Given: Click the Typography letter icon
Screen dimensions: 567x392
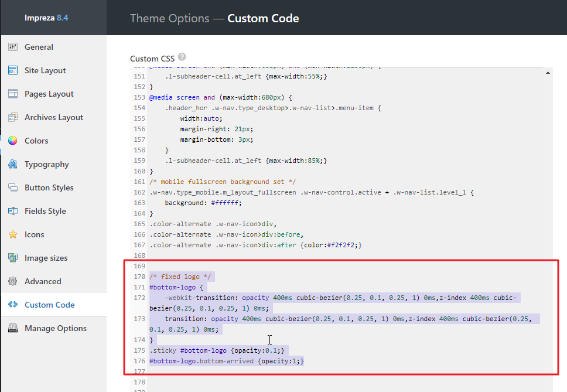Looking at the screenshot, I should [x=13, y=164].
